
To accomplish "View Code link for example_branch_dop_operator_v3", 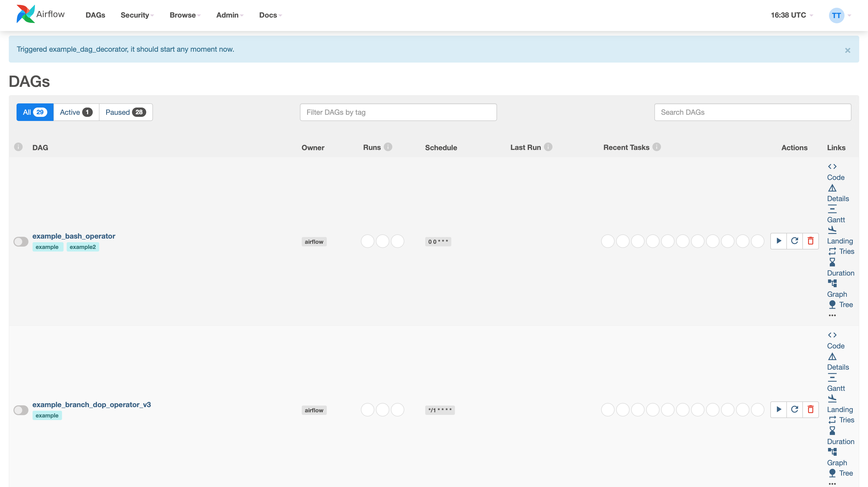I will pyautogui.click(x=835, y=346).
